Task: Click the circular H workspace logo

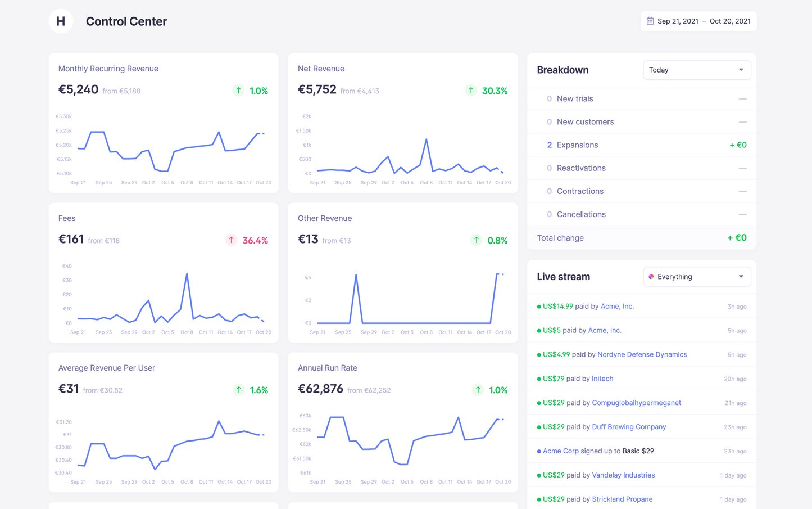Action: click(61, 21)
